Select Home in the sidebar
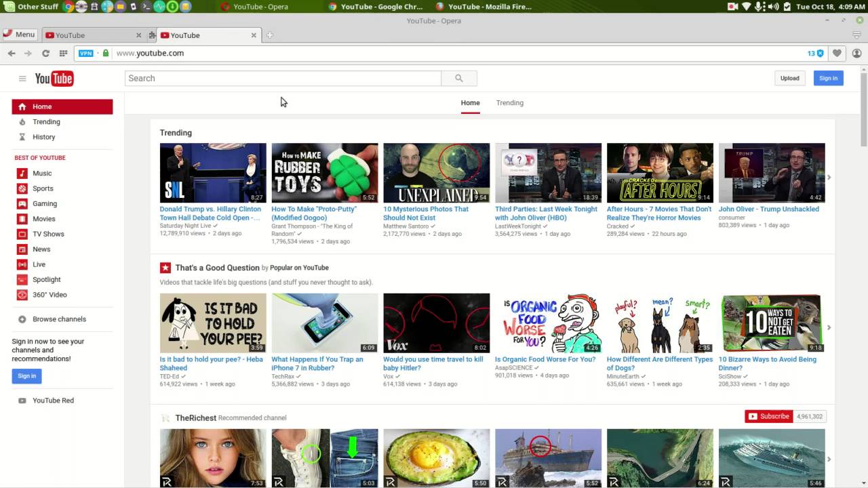 [x=62, y=106]
